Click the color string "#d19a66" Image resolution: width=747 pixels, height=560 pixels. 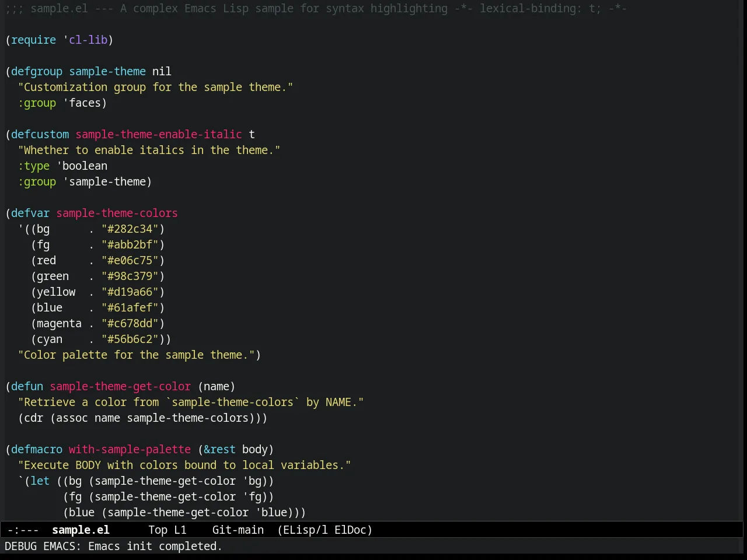[130, 292]
